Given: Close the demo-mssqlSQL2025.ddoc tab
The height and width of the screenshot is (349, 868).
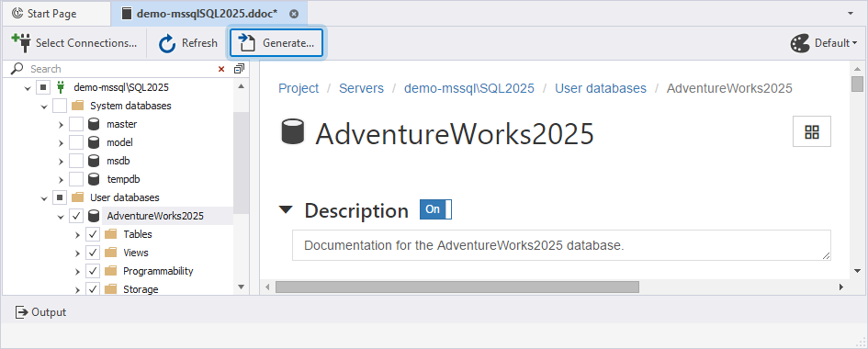Looking at the screenshot, I should coord(294,14).
